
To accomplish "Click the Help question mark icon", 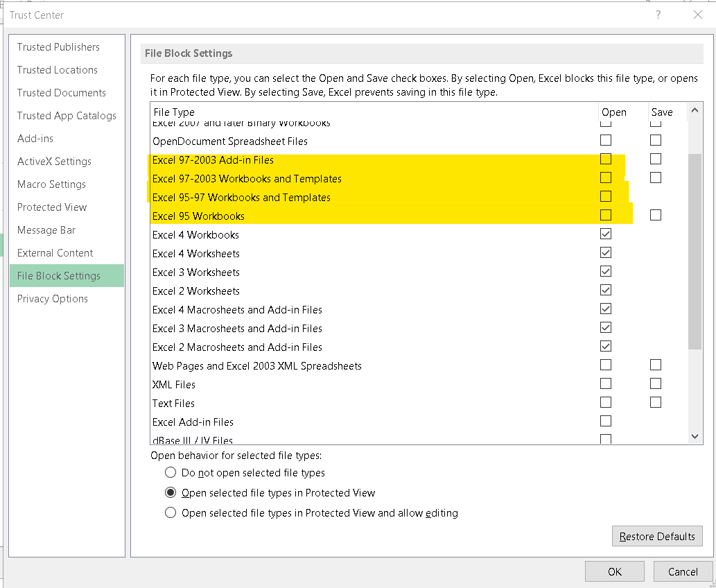I will coord(658,15).
